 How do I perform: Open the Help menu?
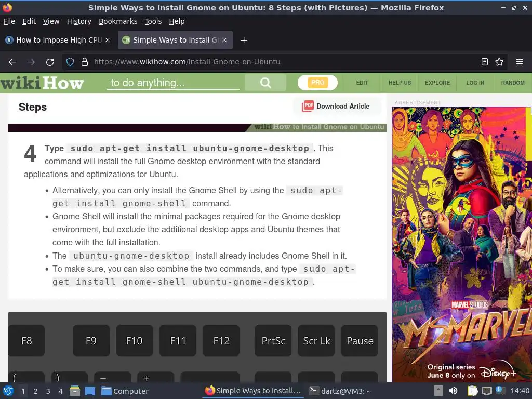[x=177, y=21]
